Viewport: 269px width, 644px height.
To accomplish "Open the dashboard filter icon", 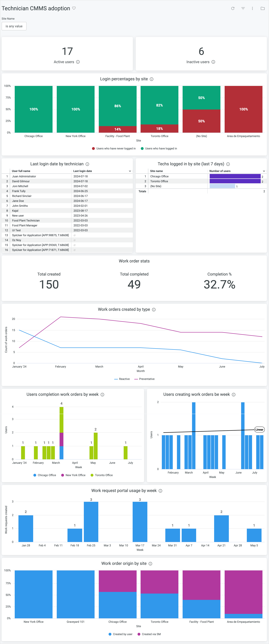I will pos(243,9).
